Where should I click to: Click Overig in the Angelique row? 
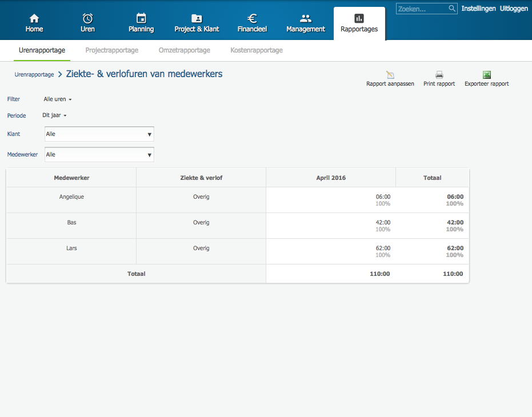pyautogui.click(x=201, y=197)
